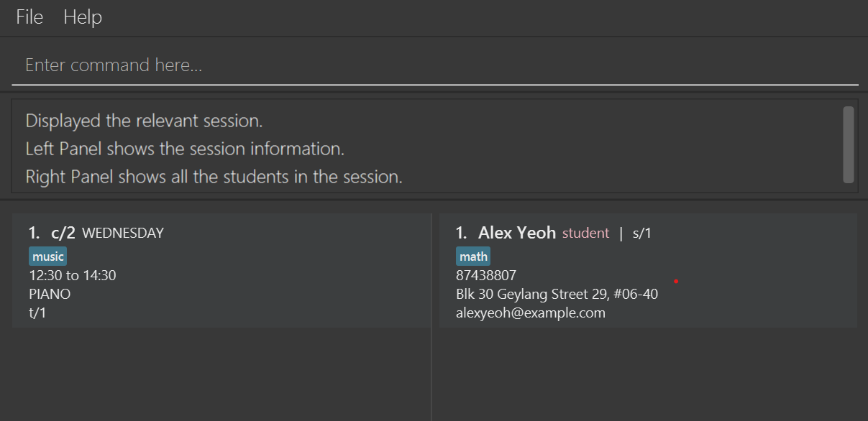Image resolution: width=868 pixels, height=421 pixels.
Task: Click the WEDNESDAY day label
Action: [123, 233]
